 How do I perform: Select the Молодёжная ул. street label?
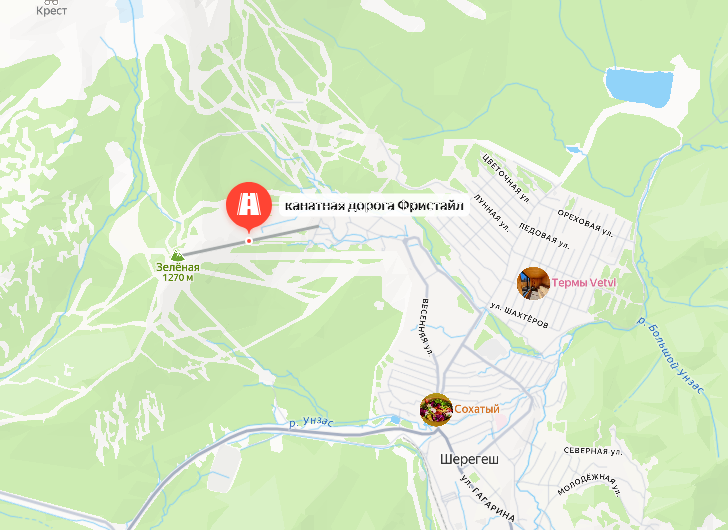click(x=589, y=485)
